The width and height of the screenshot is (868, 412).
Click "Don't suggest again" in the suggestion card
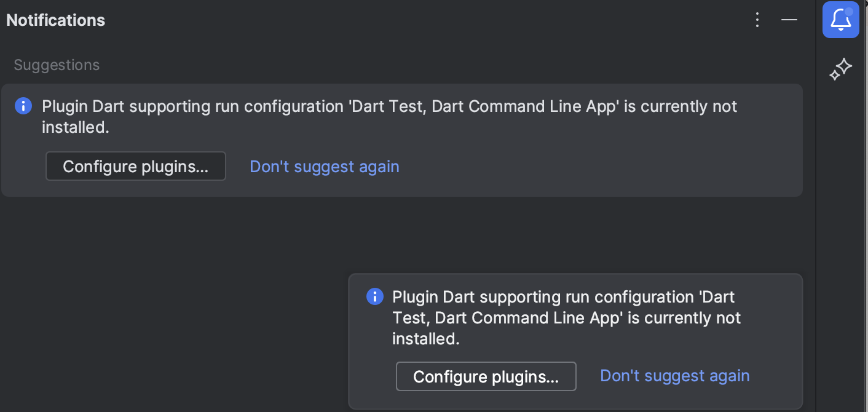(324, 166)
